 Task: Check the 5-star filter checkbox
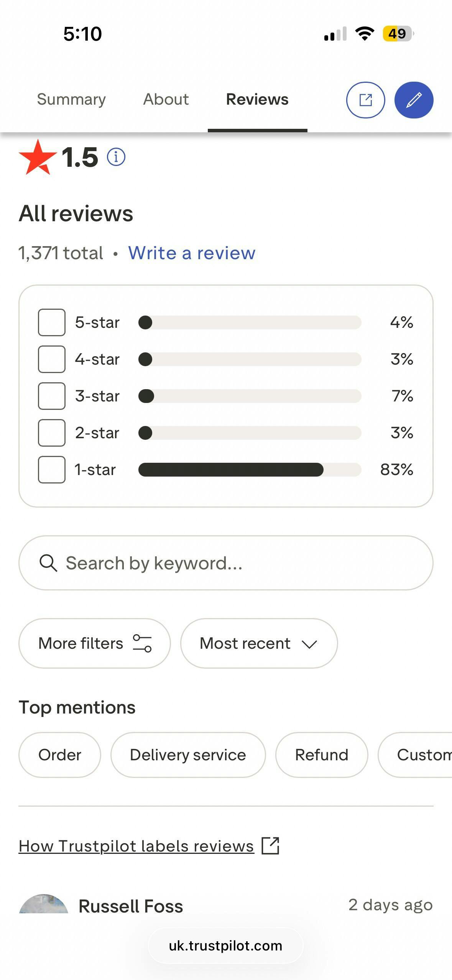coord(52,322)
